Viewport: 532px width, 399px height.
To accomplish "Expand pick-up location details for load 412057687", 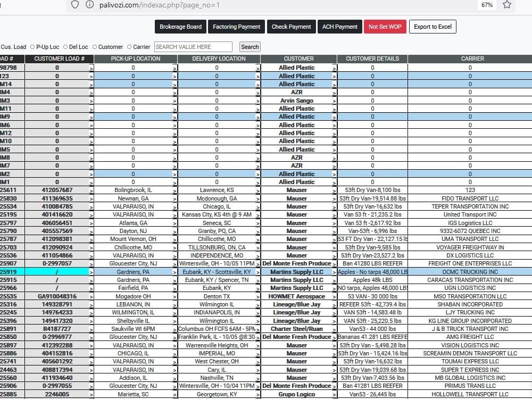I will (x=174, y=190).
